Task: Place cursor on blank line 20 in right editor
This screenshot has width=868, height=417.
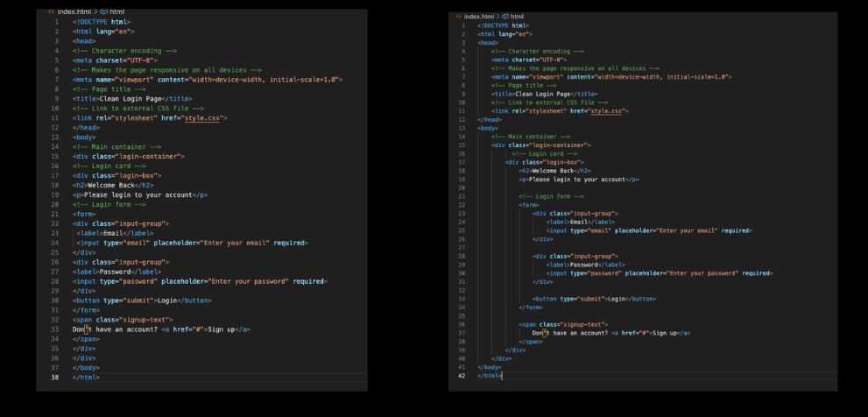Action: click(526, 187)
